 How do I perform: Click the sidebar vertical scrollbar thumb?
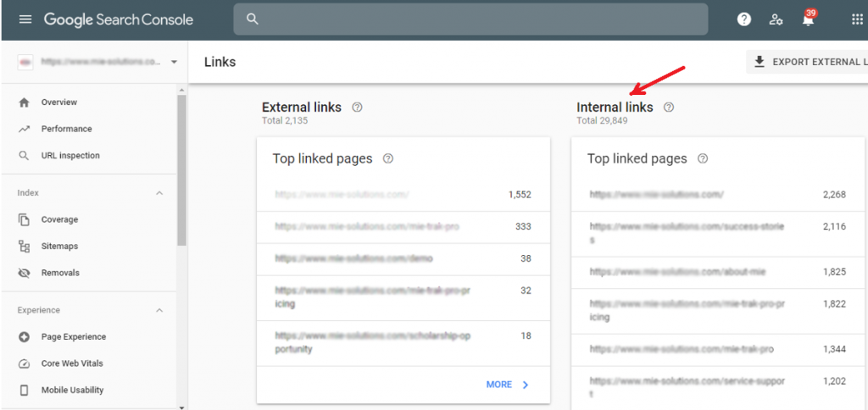tap(181, 170)
